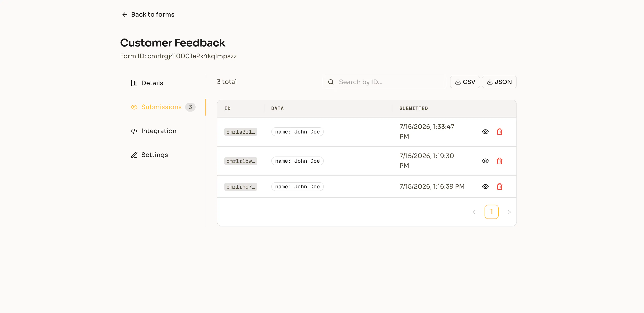Open the Integration section
Image resolution: width=644 pixels, height=313 pixels.
point(153,131)
